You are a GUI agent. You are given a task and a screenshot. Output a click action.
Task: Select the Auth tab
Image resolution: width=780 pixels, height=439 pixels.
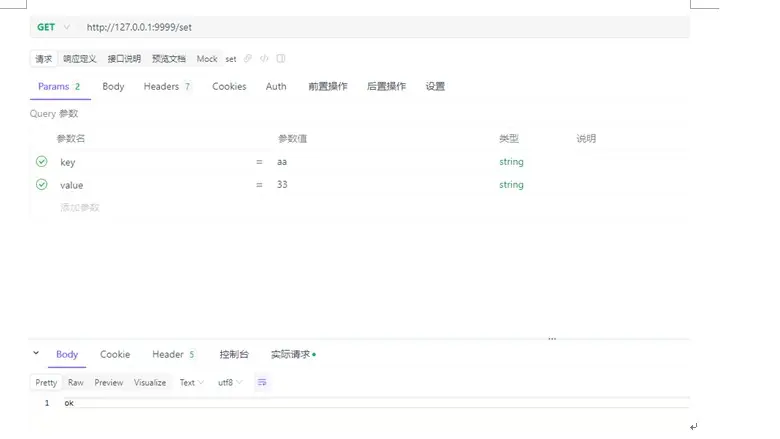pos(276,87)
